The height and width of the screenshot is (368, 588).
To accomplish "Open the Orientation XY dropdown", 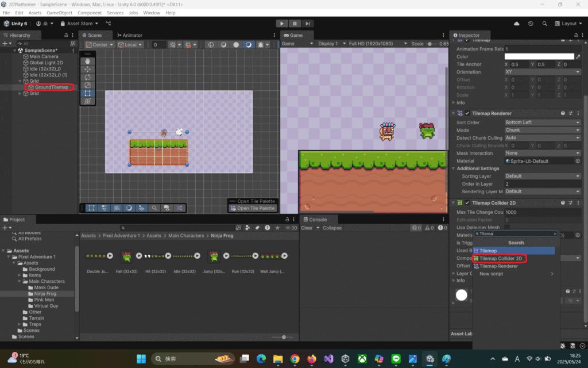I will [x=543, y=72].
